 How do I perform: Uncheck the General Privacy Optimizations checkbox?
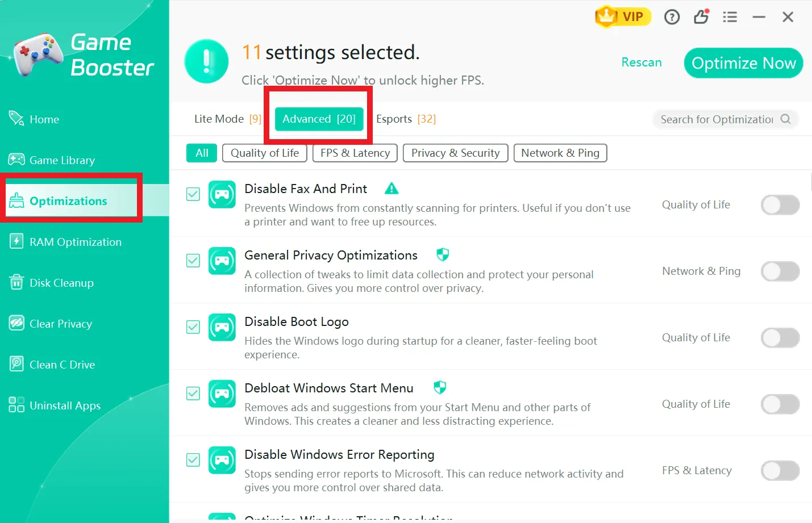(193, 261)
